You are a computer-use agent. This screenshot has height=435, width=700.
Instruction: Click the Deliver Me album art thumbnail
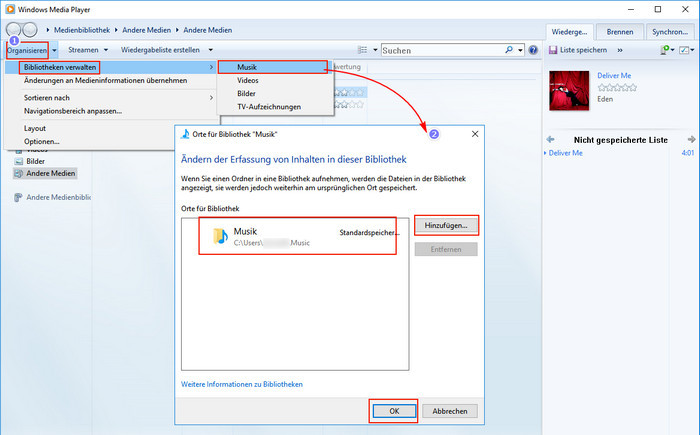(x=569, y=90)
